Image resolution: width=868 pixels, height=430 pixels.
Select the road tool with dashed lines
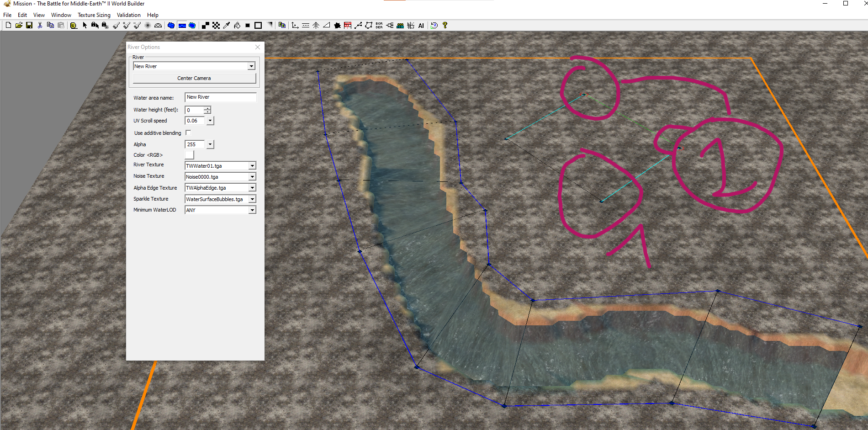(305, 25)
